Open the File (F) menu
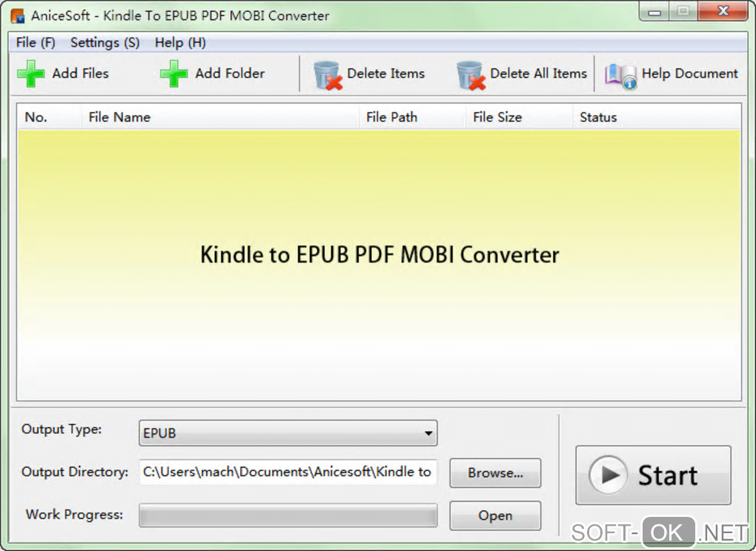756x551 pixels. pyautogui.click(x=36, y=42)
